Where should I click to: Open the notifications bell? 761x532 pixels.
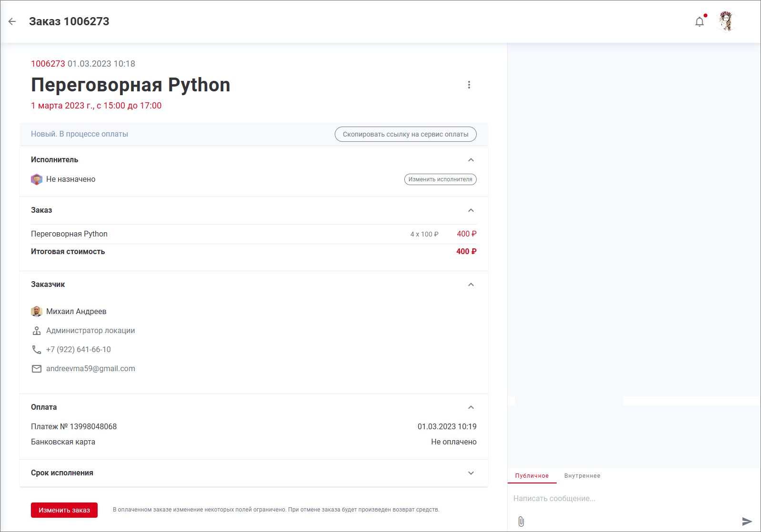point(699,22)
